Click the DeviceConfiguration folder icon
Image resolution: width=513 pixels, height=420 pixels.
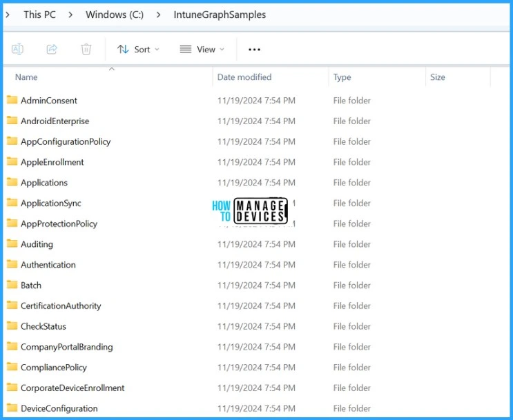point(12,408)
